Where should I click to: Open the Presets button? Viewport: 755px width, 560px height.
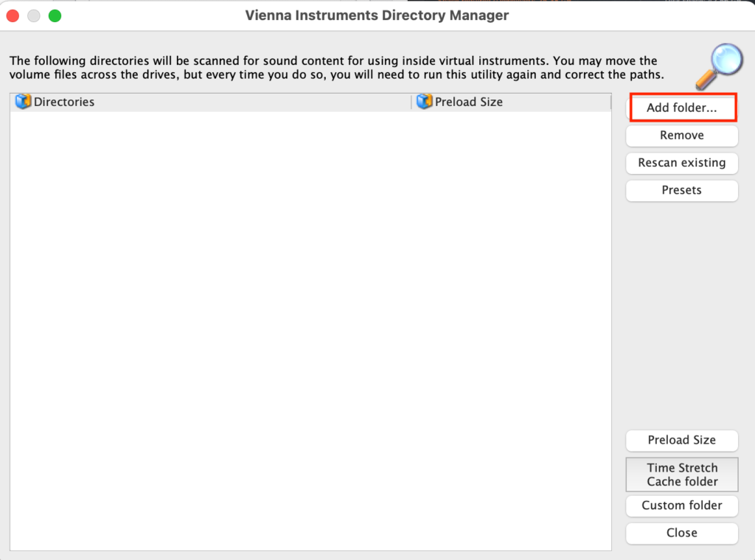click(682, 190)
